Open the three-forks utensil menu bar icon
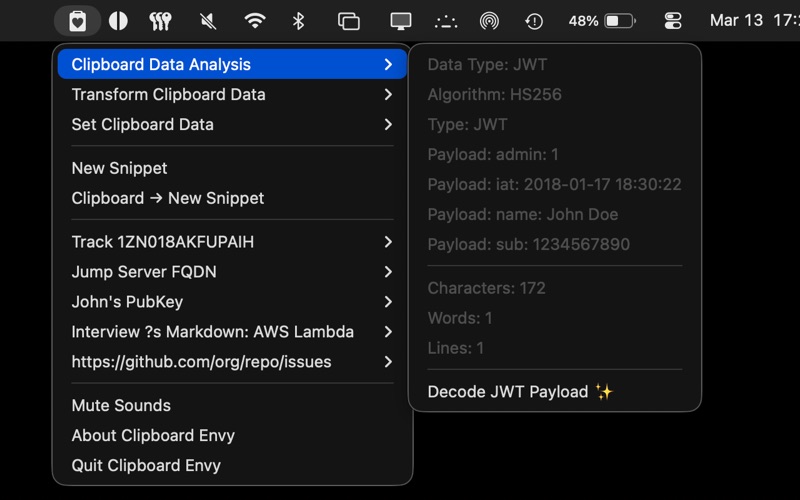 click(160, 21)
